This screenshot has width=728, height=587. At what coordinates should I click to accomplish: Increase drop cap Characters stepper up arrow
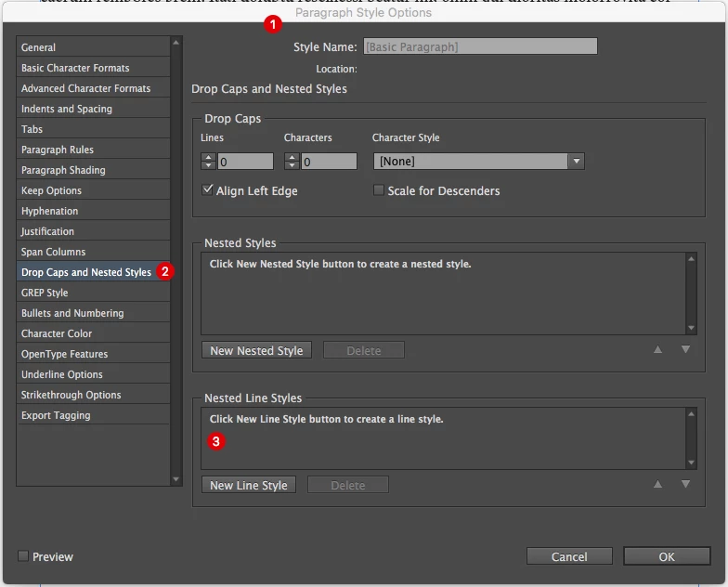292,158
